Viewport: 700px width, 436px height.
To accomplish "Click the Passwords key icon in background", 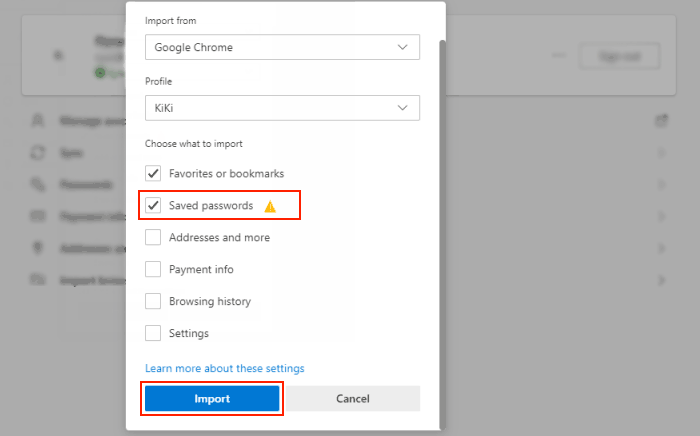I will 38,184.
